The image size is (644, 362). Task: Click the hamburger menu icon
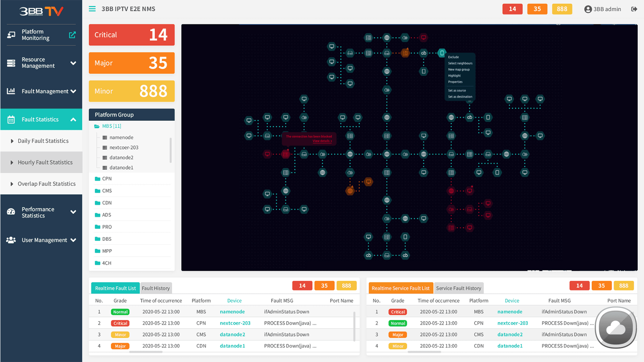point(92,9)
